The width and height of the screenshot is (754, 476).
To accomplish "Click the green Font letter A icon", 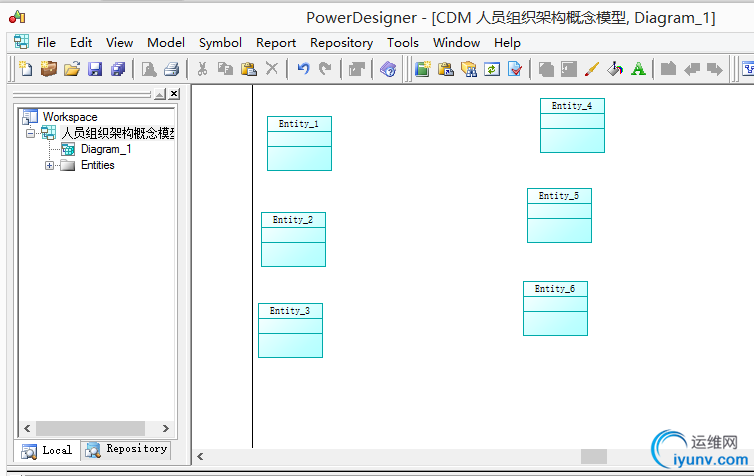I will pos(638,69).
